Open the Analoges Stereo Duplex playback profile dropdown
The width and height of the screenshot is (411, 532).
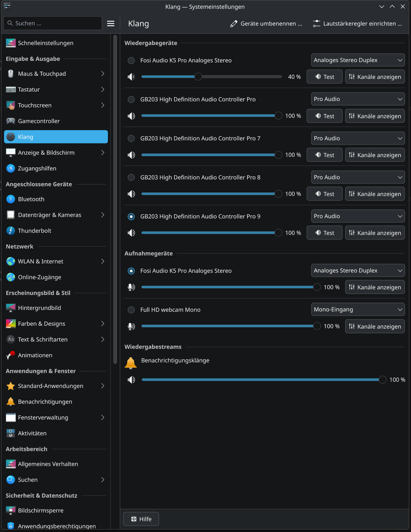coord(358,60)
